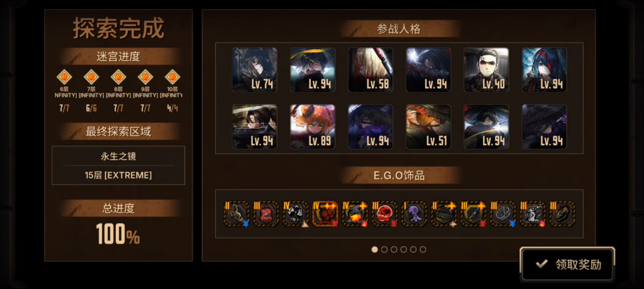Select the last tier III coffin gift icon
Screen dimensions: 644x289
tap(562, 214)
